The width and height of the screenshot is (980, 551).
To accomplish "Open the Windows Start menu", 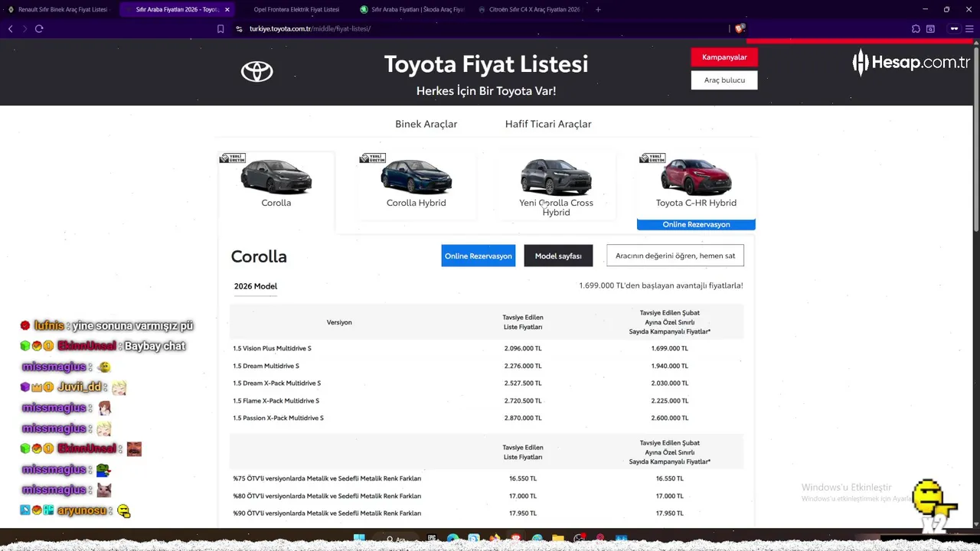I will (359, 539).
